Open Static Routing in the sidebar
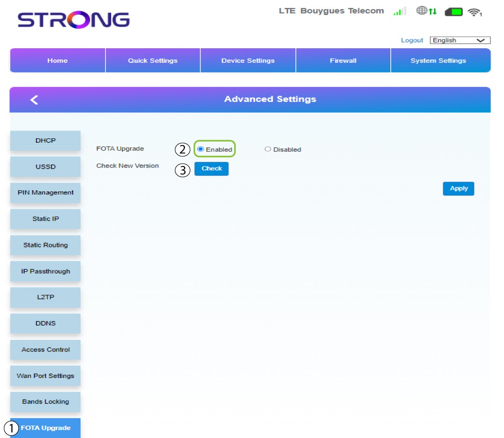504x438 pixels. 45,245
